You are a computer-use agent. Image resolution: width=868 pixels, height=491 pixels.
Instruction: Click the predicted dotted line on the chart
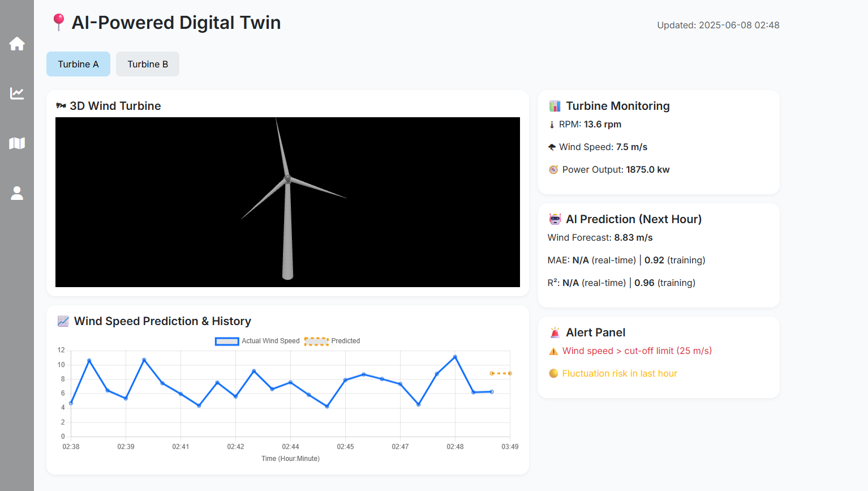coord(500,373)
